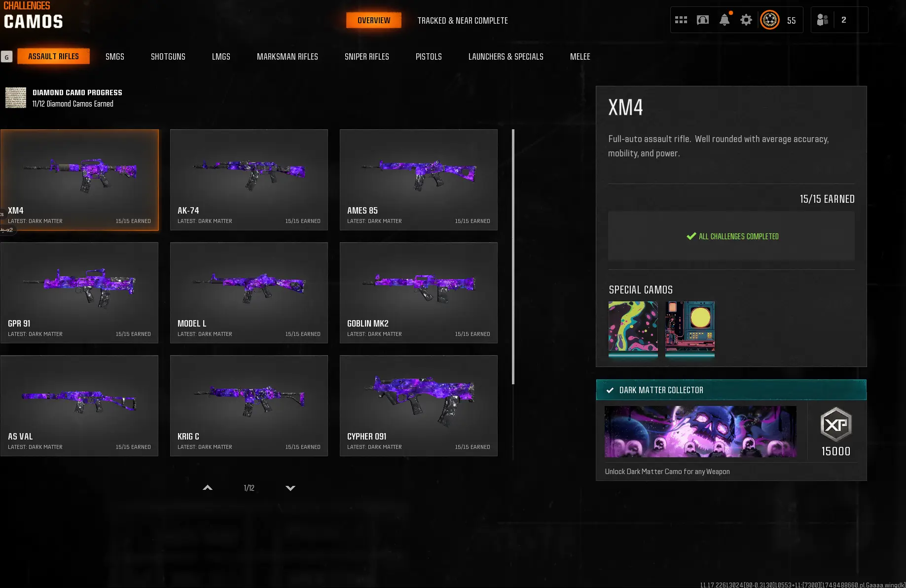Click the XM4 title in details panel

point(625,108)
